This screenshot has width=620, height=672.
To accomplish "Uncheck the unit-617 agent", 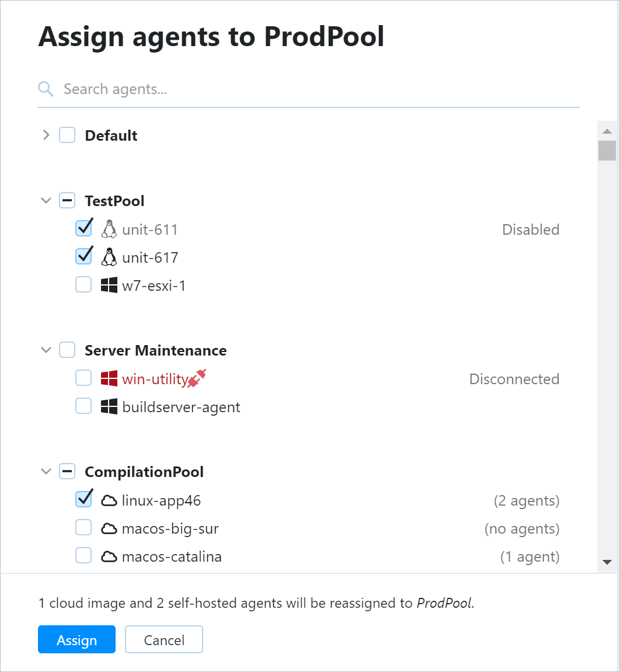I will click(x=83, y=256).
